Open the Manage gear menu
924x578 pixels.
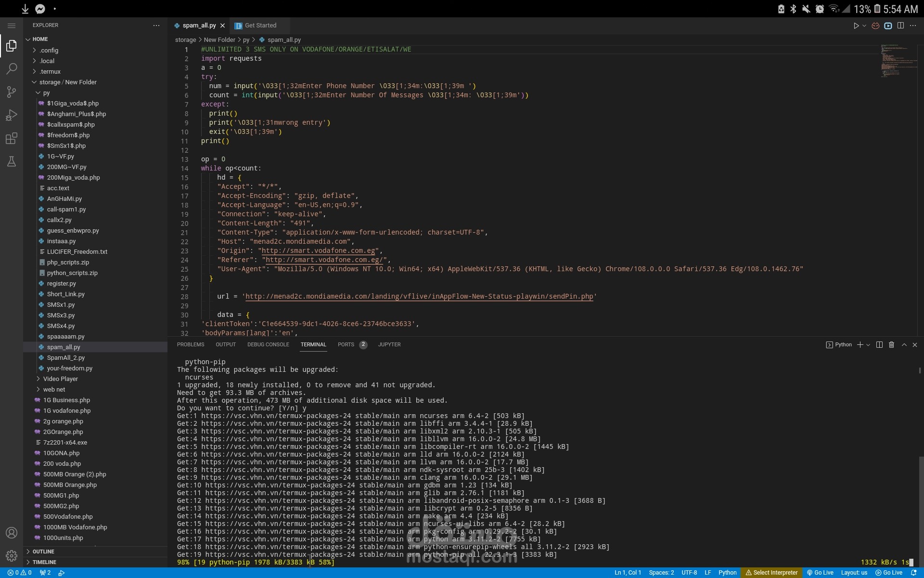point(12,555)
